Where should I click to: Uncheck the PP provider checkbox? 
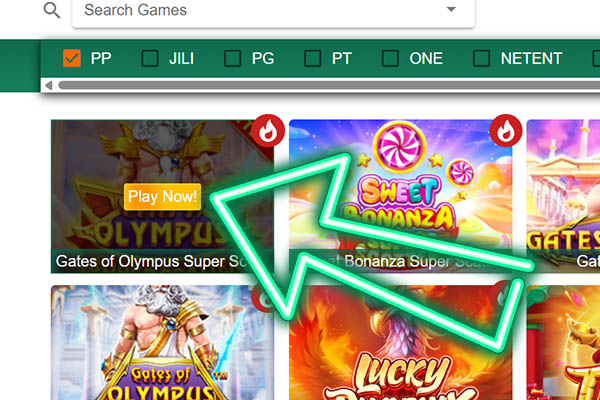[x=72, y=59]
